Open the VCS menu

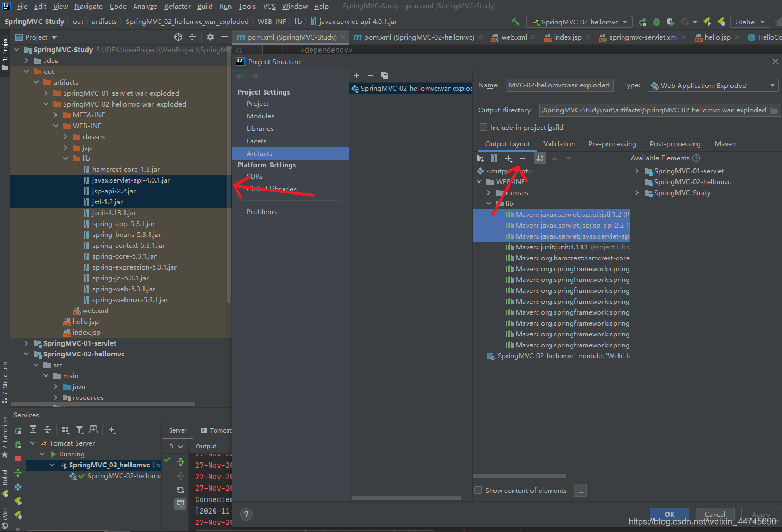269,7
